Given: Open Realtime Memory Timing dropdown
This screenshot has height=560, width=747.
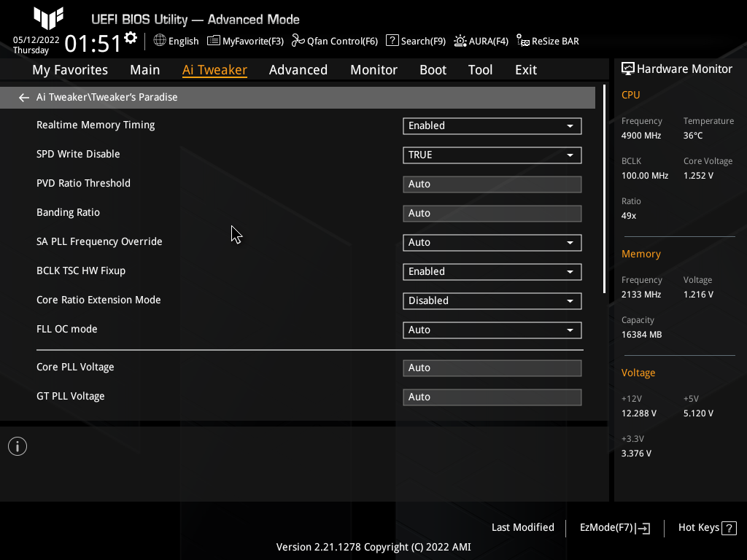Looking at the screenshot, I should 492,126.
